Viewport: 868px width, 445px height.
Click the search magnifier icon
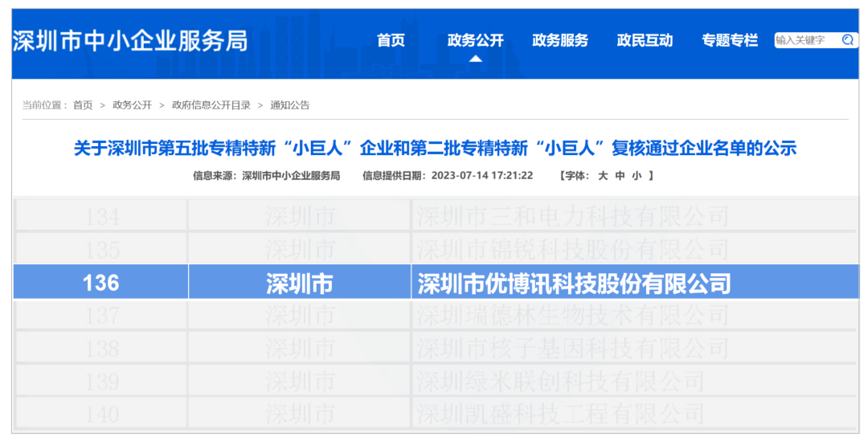tap(847, 40)
